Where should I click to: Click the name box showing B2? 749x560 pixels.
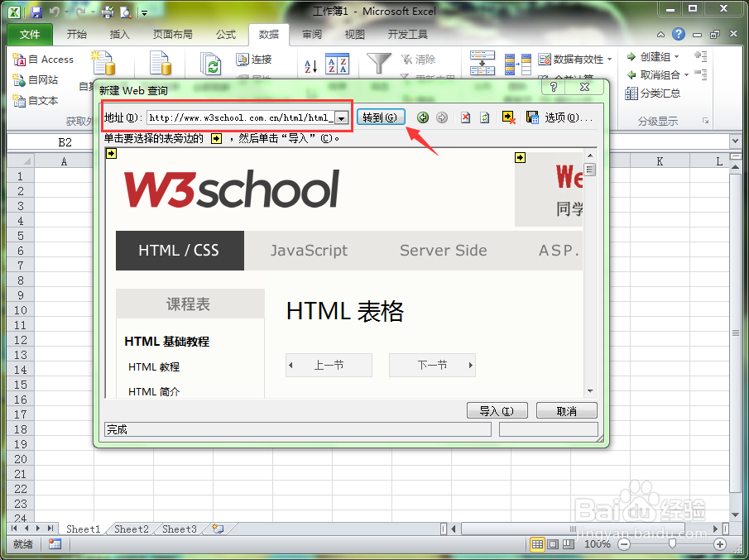click(x=65, y=142)
